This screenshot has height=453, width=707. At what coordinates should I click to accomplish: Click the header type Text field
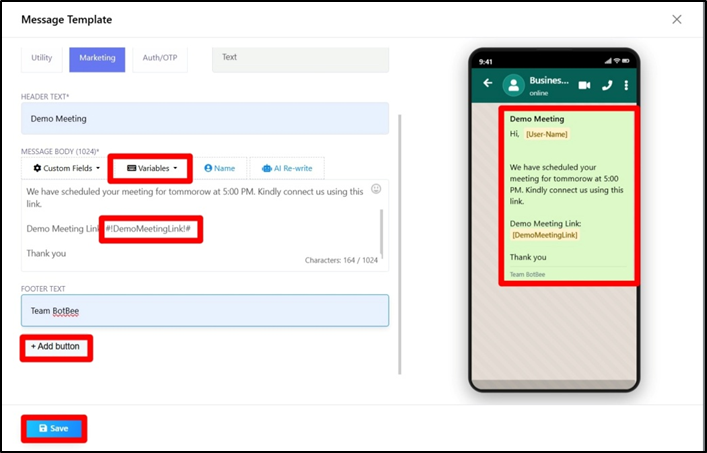[299, 58]
